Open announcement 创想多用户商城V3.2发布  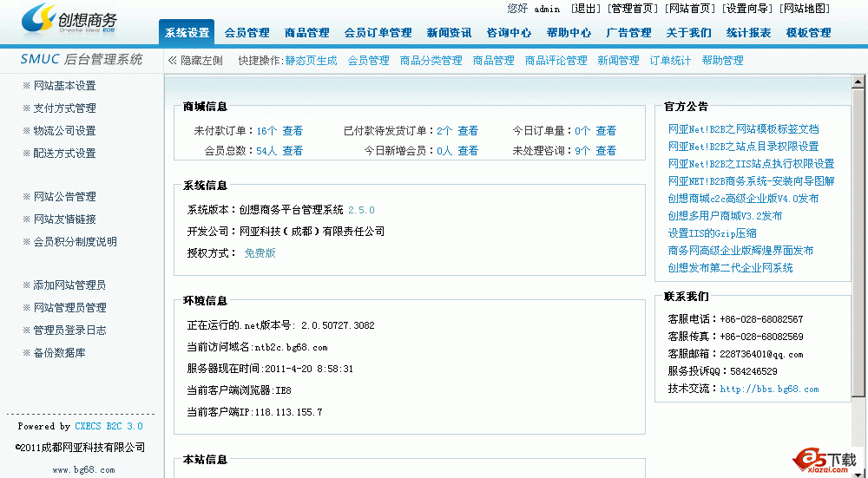[x=725, y=216]
